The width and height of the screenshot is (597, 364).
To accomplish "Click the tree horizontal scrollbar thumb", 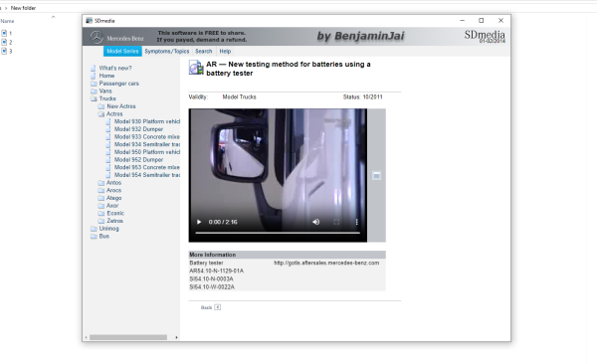I will point(128,337).
